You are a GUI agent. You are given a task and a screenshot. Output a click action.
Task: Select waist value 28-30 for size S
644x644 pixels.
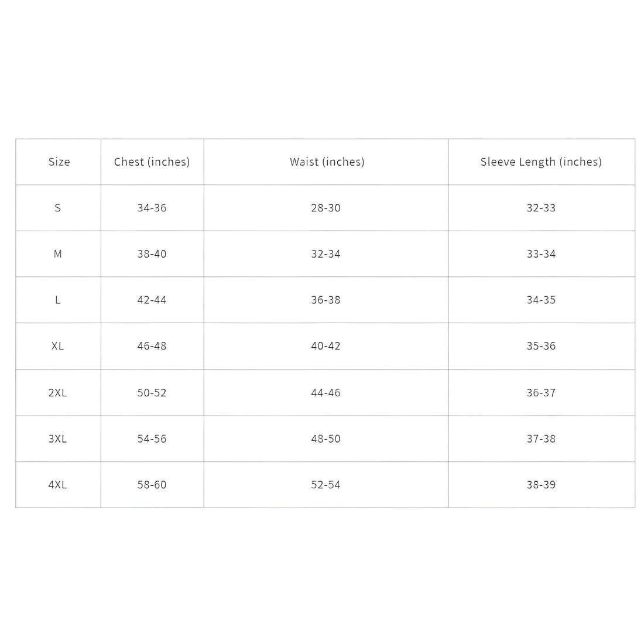click(326, 208)
